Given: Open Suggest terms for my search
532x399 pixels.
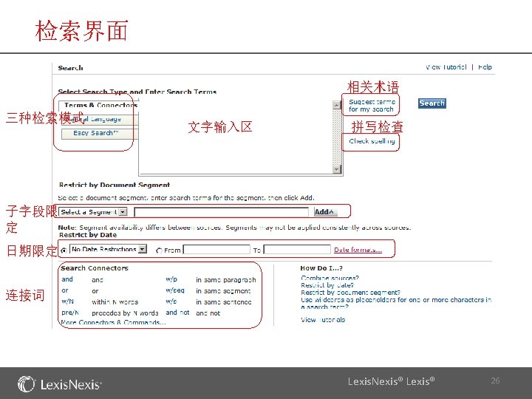Looking at the screenshot, I should pyautogui.click(x=371, y=106).
